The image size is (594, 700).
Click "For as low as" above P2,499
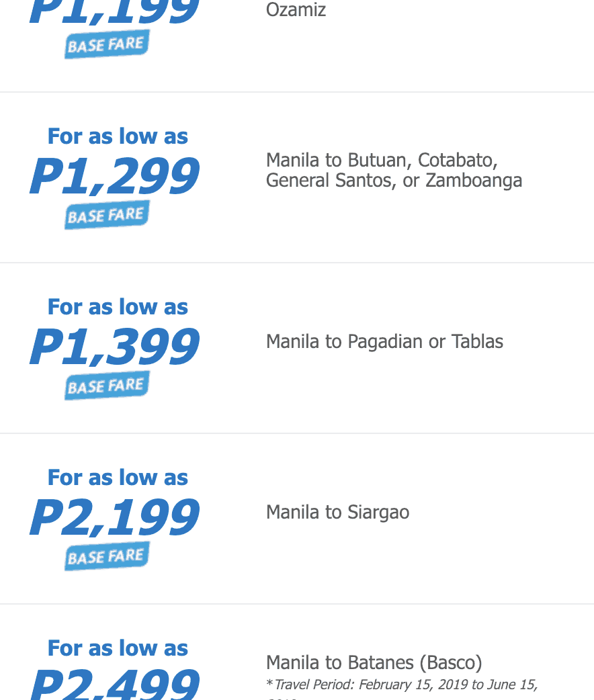click(x=118, y=648)
